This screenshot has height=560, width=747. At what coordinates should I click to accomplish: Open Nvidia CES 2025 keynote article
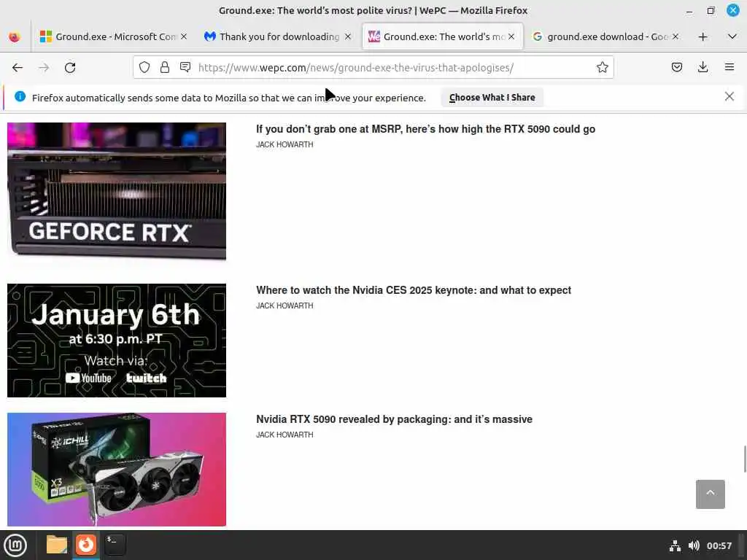(414, 290)
